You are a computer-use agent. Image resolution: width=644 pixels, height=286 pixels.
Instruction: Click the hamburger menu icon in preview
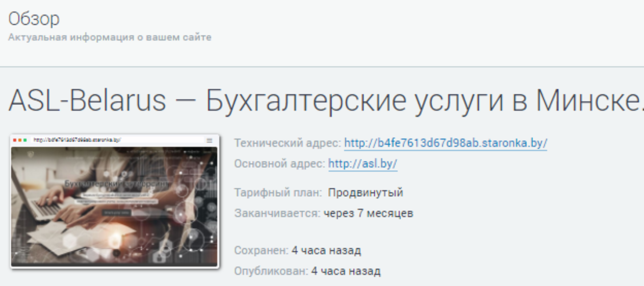pyautogui.click(x=210, y=140)
